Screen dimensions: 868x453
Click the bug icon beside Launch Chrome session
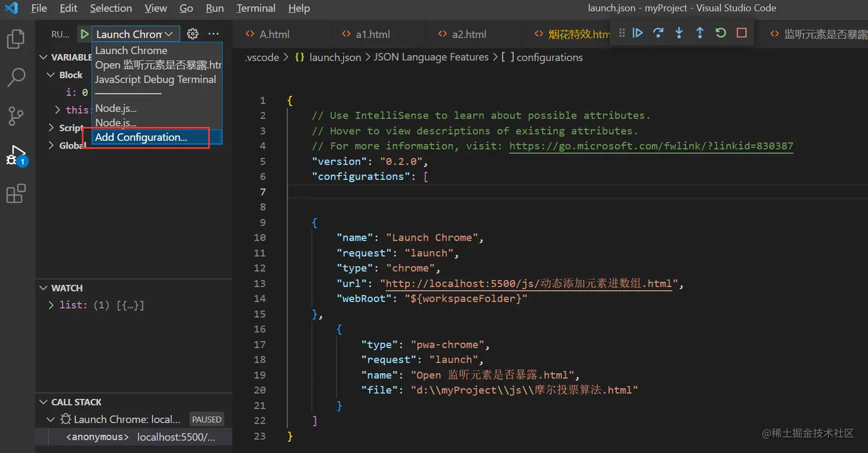coord(66,419)
